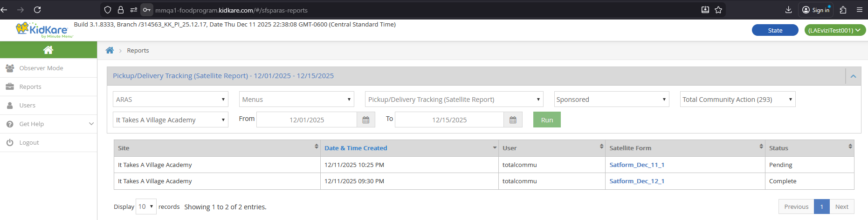Sort table by Status column
868x220 pixels.
[x=809, y=148]
